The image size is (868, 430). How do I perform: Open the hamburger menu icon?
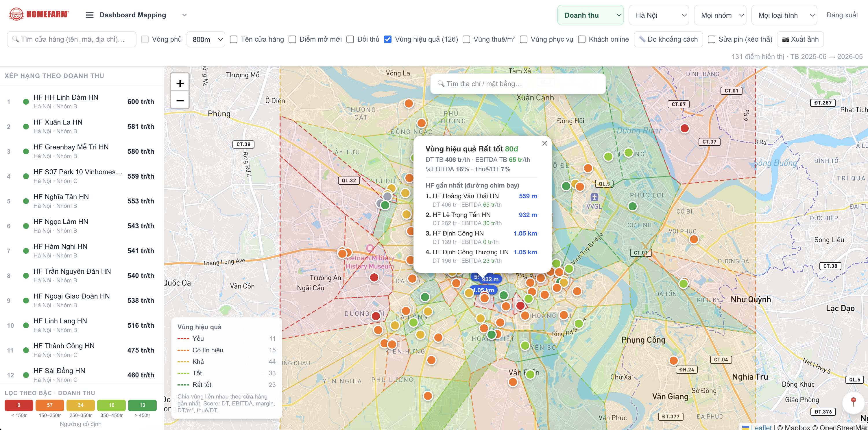(x=89, y=15)
